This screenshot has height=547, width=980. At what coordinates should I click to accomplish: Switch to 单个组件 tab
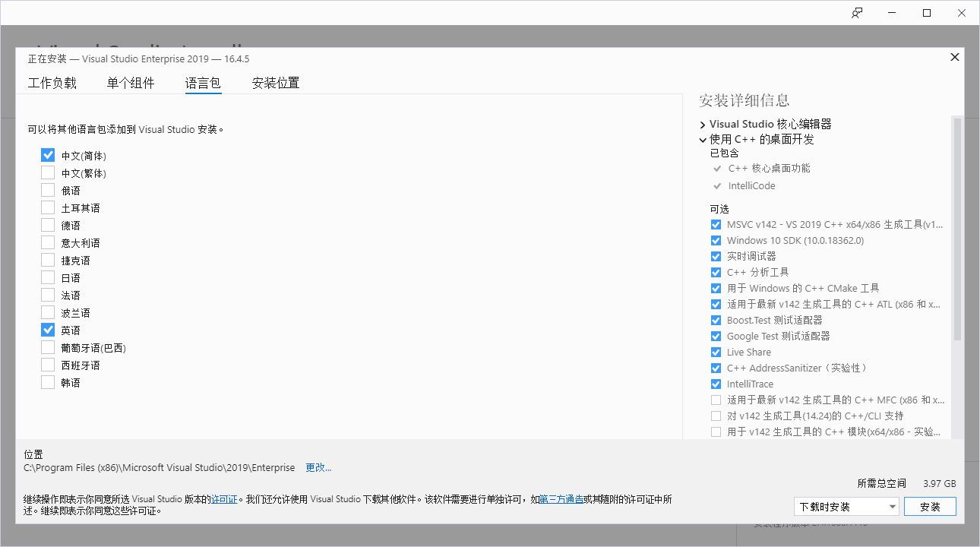131,83
